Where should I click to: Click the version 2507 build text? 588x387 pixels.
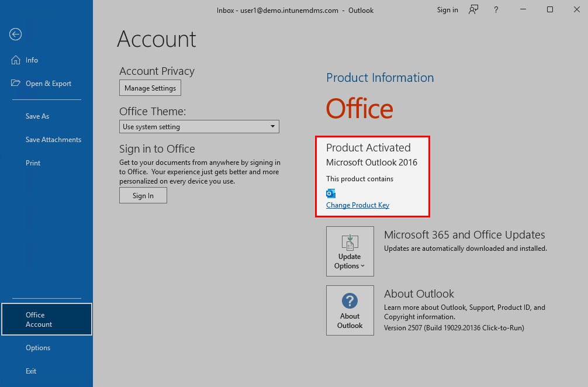pyautogui.click(x=454, y=328)
